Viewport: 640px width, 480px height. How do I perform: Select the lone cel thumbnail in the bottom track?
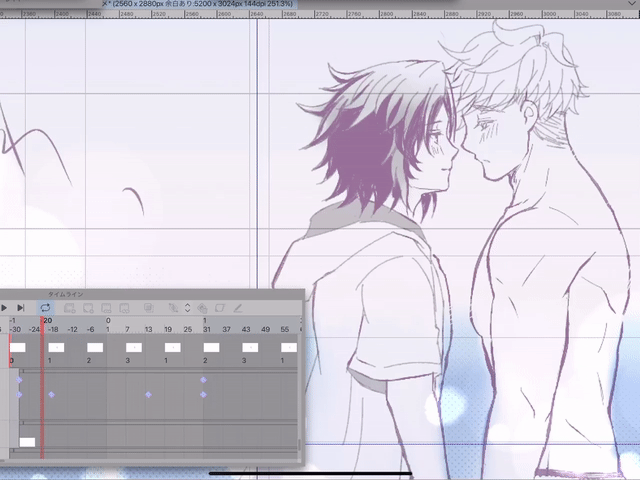pyautogui.click(x=27, y=442)
